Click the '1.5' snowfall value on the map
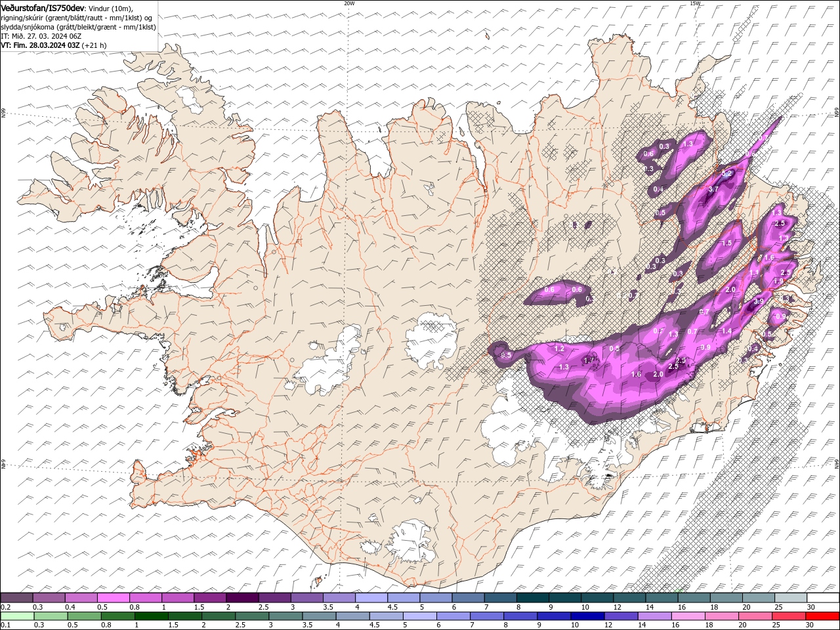Screen dimensions: 840x630 pos(726,243)
